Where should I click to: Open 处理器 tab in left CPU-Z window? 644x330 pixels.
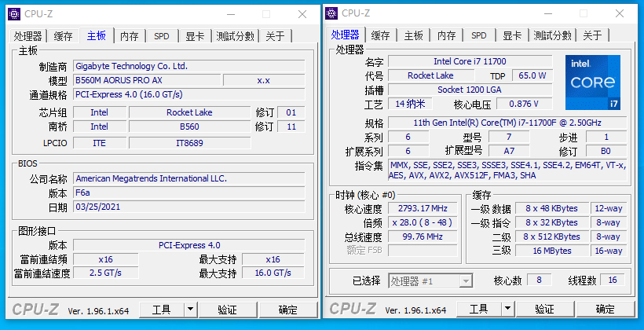pyautogui.click(x=28, y=36)
